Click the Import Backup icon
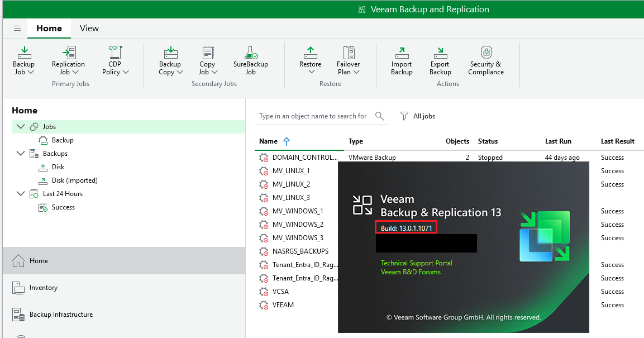This screenshot has width=644, height=338. click(x=401, y=60)
